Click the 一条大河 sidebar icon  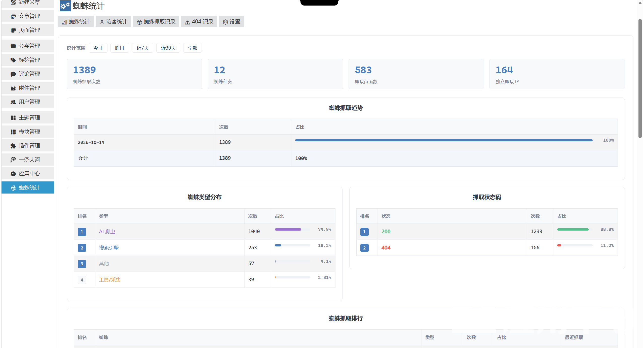13,160
